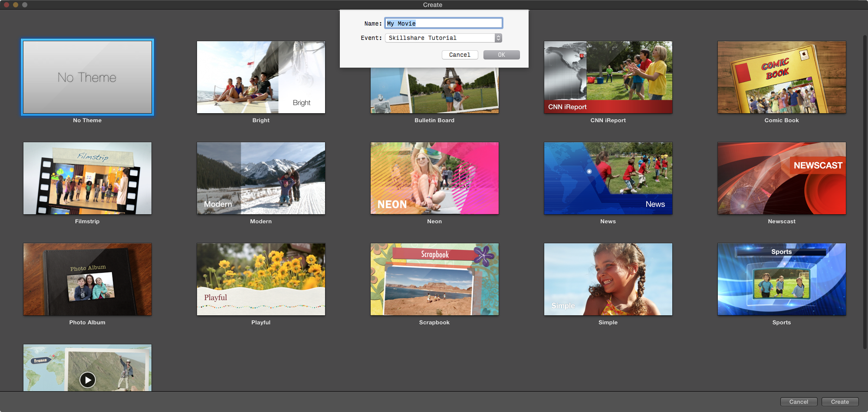Viewport: 868px width, 412px height.
Task: Select the Modern theme thumbnail
Action: pos(261,178)
